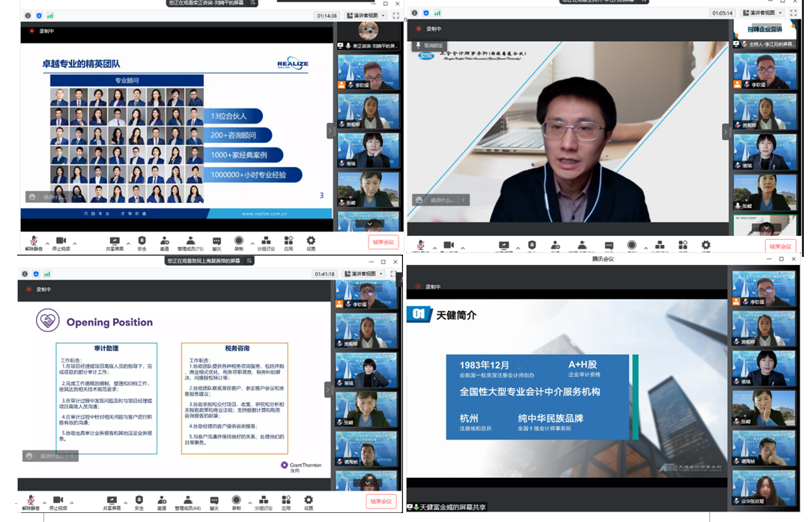
Task: Click 'Opening Position' heading in bottom-left window
Action: coord(110,322)
